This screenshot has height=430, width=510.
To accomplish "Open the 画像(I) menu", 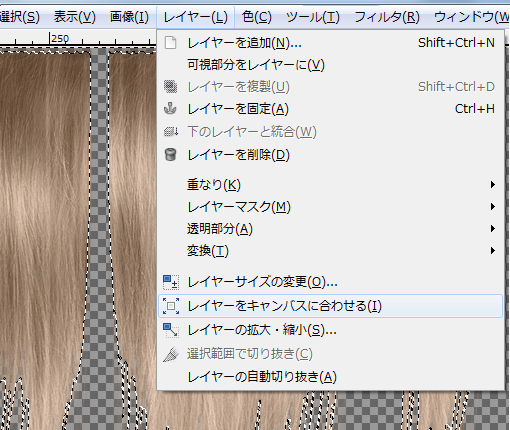I will (129, 17).
